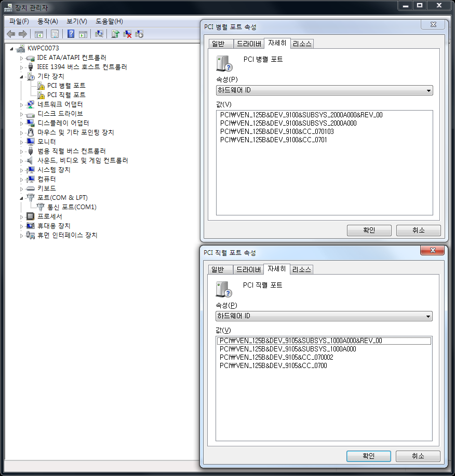Expand the 범용 직렬 버스 컨트롤러 node
The image size is (455, 476).
[21, 152]
